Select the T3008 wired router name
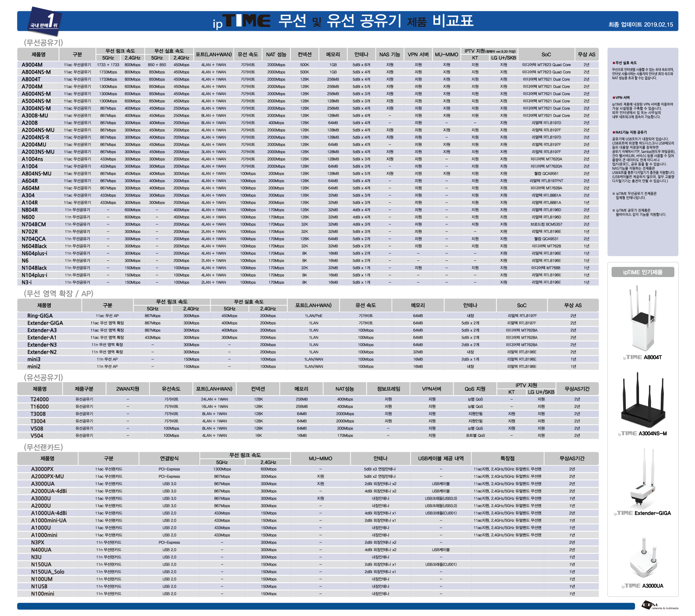This screenshot has width=695, height=616. 38,414
